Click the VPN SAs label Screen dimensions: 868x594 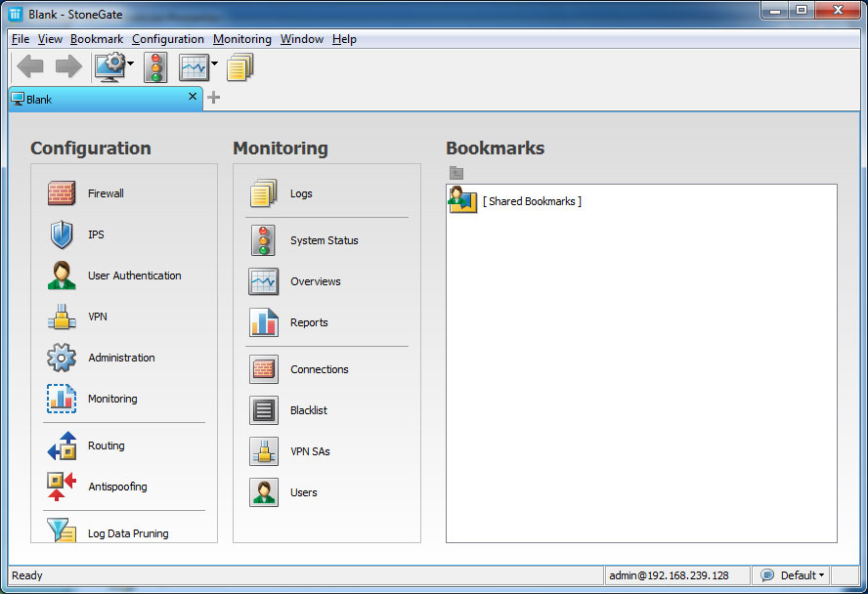310,451
